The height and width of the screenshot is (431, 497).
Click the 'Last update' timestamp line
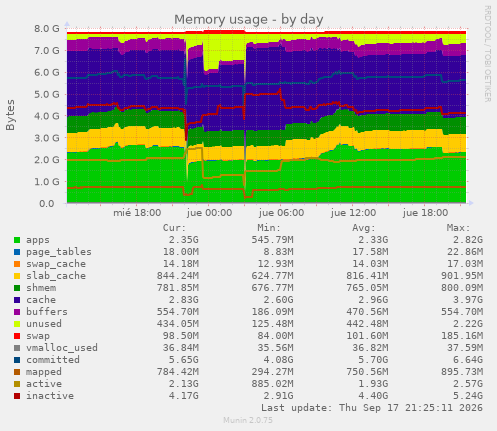(x=372, y=408)
